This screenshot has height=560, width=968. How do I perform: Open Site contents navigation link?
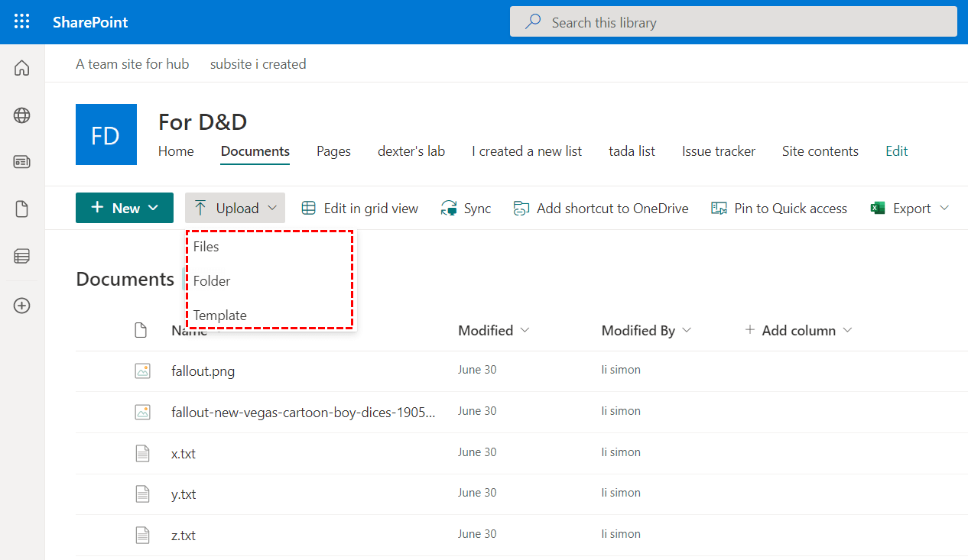coord(820,151)
